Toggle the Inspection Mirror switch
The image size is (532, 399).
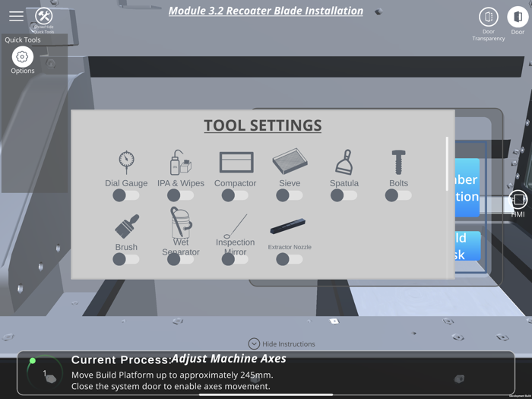(234, 259)
